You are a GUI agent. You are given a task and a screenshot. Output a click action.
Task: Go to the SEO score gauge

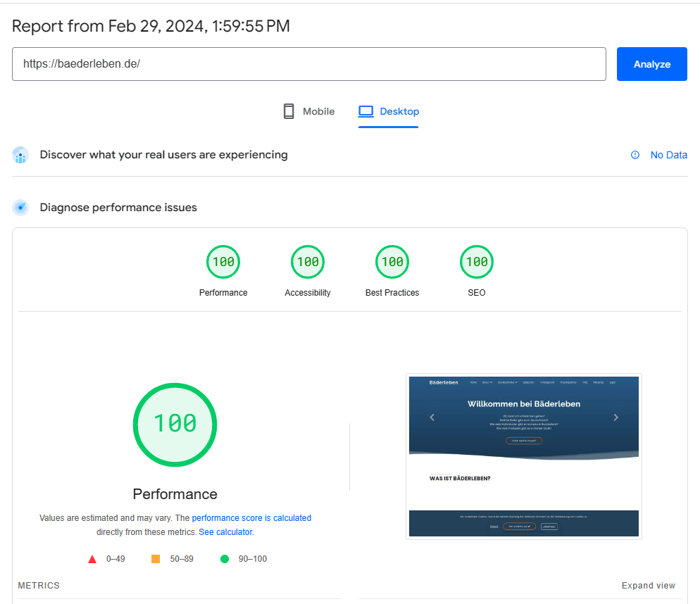click(477, 262)
